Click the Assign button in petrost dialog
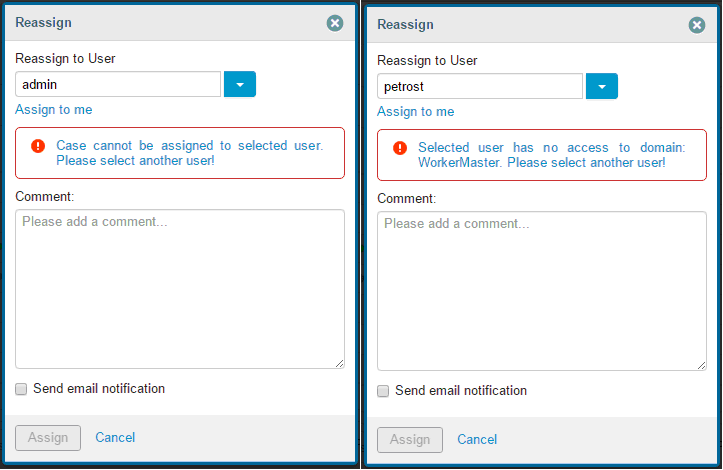Image resolution: width=723 pixels, height=470 pixels. [x=410, y=439]
